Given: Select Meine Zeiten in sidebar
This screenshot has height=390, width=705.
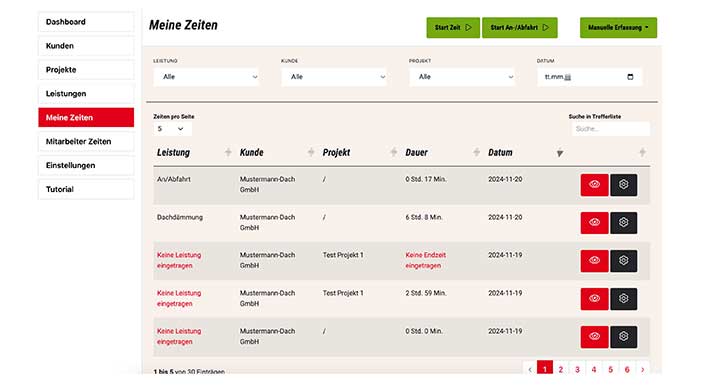Looking at the screenshot, I should (86, 117).
